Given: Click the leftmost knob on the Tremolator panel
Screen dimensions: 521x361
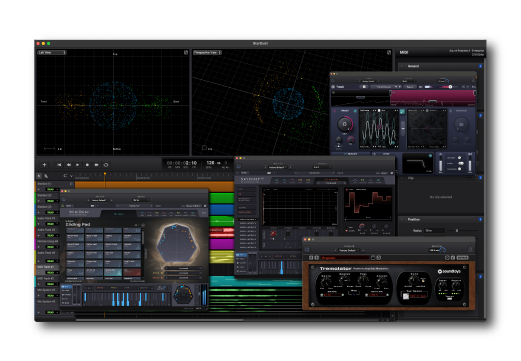Looking at the screenshot, I should [x=325, y=282].
